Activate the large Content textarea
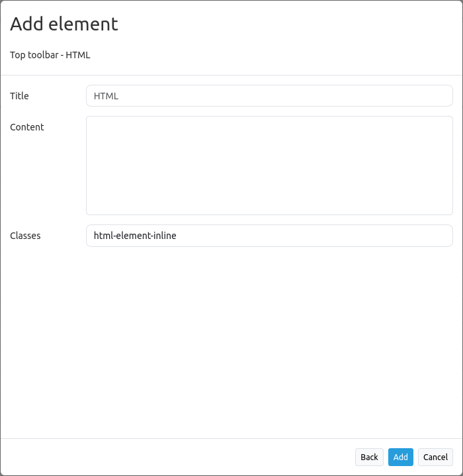The image size is (463, 476). [269, 166]
